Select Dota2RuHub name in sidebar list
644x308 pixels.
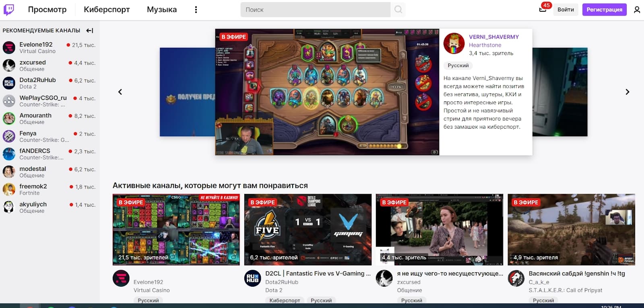point(37,80)
